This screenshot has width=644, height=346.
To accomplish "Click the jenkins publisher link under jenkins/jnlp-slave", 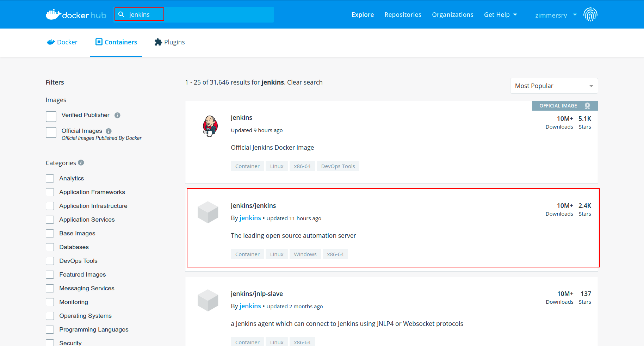I will 250,306.
